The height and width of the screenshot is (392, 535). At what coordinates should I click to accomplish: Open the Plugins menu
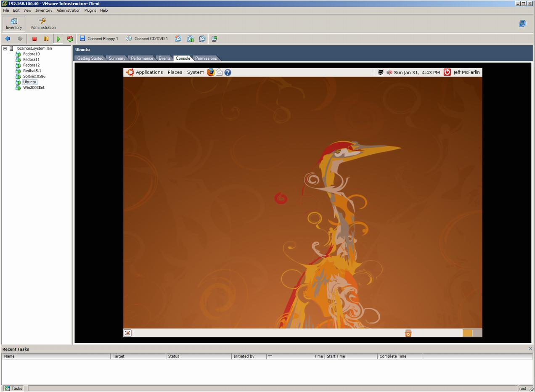[90, 10]
